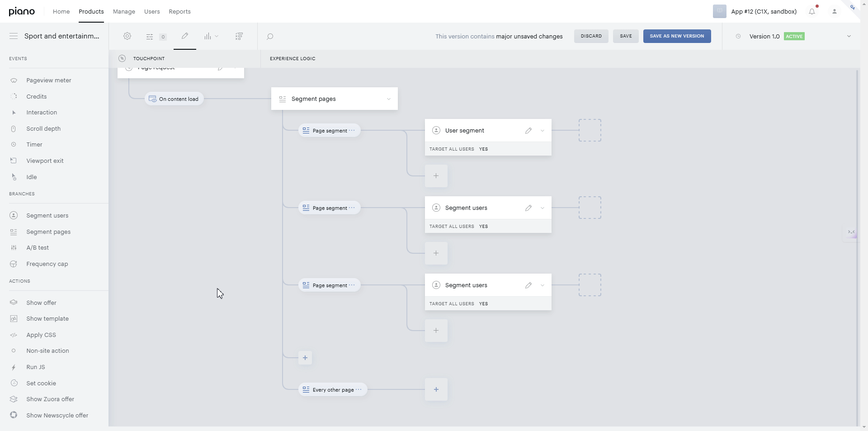This screenshot has height=431, width=868.
Task: Open the settings gear in toolbar
Action: [x=127, y=36]
